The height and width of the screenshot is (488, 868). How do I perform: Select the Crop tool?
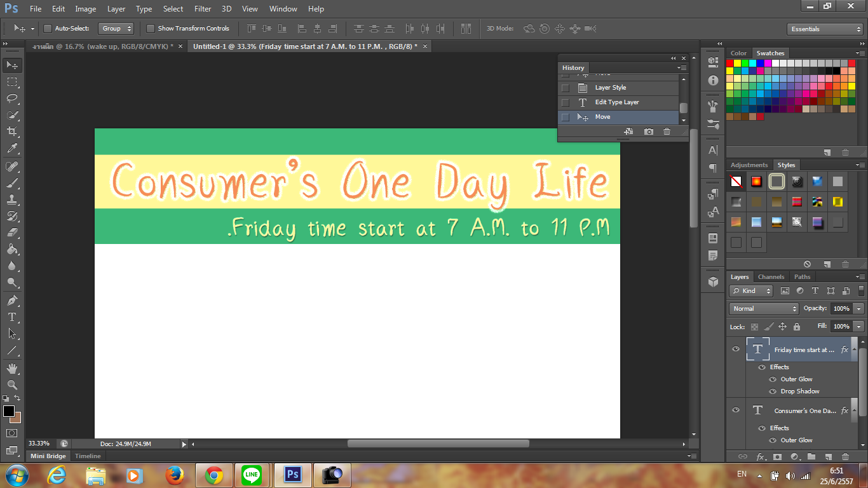[12, 132]
